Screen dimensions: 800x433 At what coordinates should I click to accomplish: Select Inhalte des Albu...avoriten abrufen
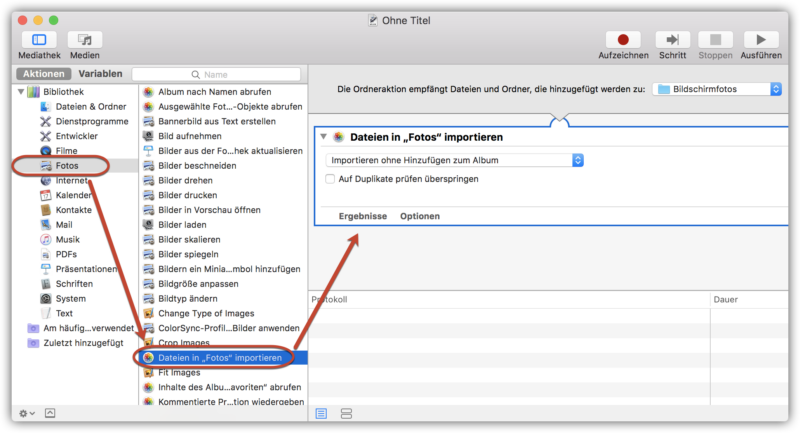[x=230, y=388]
